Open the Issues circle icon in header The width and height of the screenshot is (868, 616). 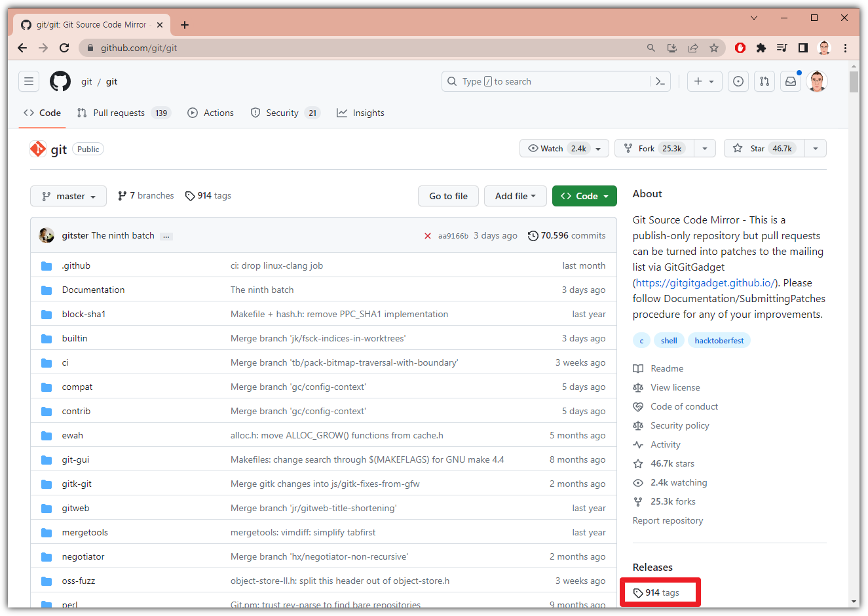(738, 81)
